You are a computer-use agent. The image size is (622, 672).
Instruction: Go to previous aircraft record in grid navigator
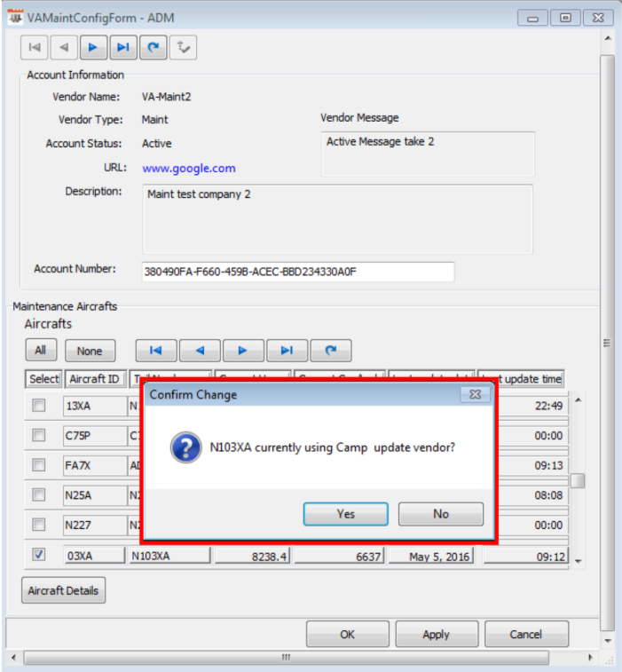[x=199, y=351]
